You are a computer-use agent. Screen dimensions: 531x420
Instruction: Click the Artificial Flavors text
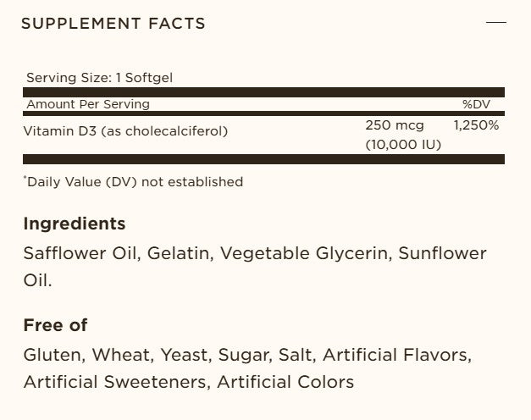tap(396, 354)
